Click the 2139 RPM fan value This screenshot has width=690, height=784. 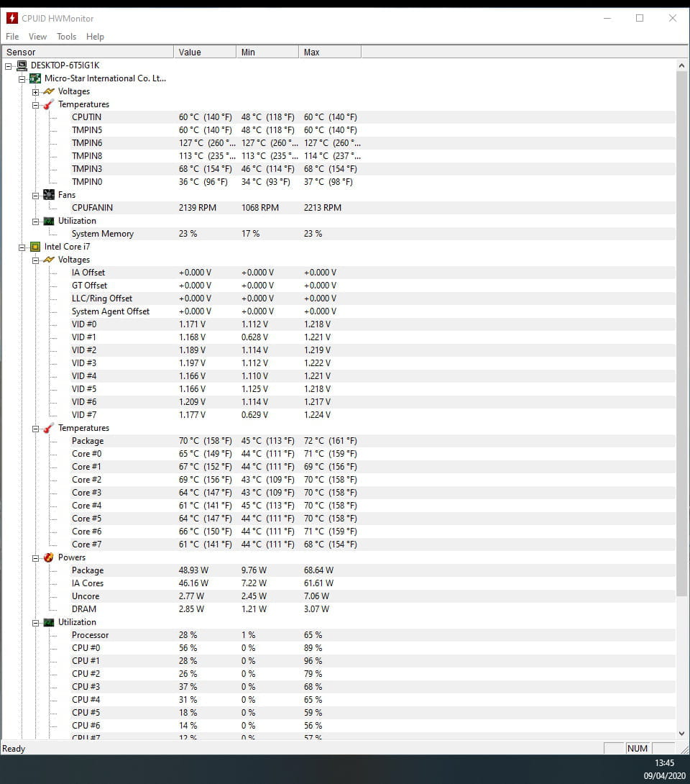click(198, 207)
